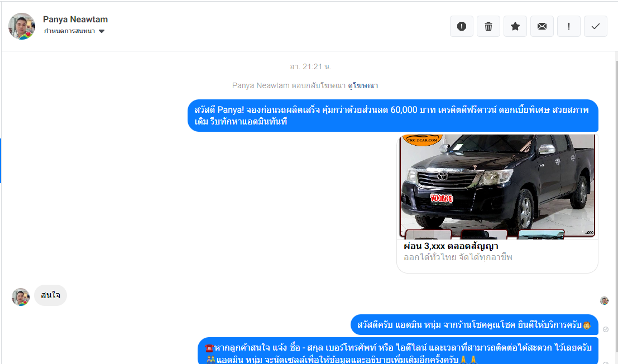Viewport: 618px width, 364px height.
Task: Click timestamp อา. 21:21 น.
Action: 310,66
